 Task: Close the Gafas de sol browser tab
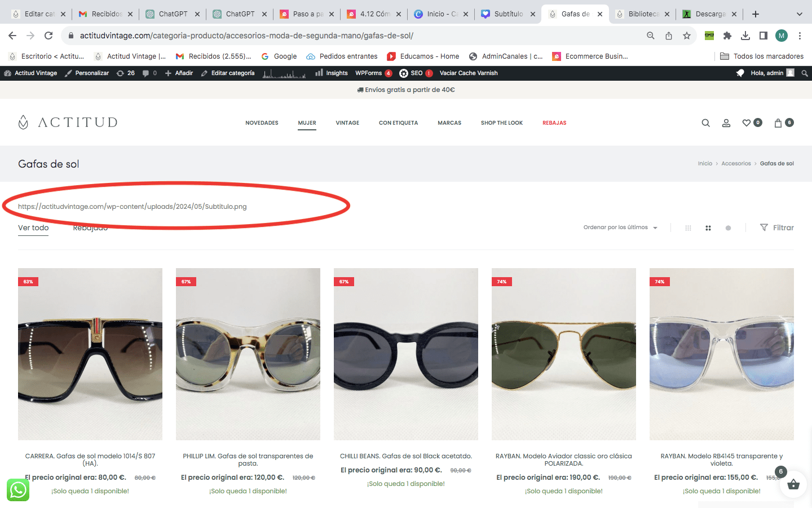pyautogui.click(x=600, y=14)
